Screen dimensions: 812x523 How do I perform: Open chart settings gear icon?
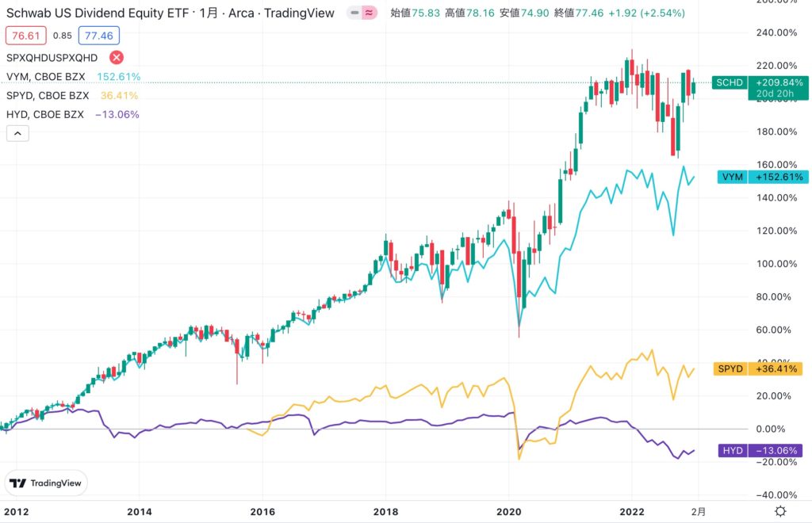click(780, 511)
